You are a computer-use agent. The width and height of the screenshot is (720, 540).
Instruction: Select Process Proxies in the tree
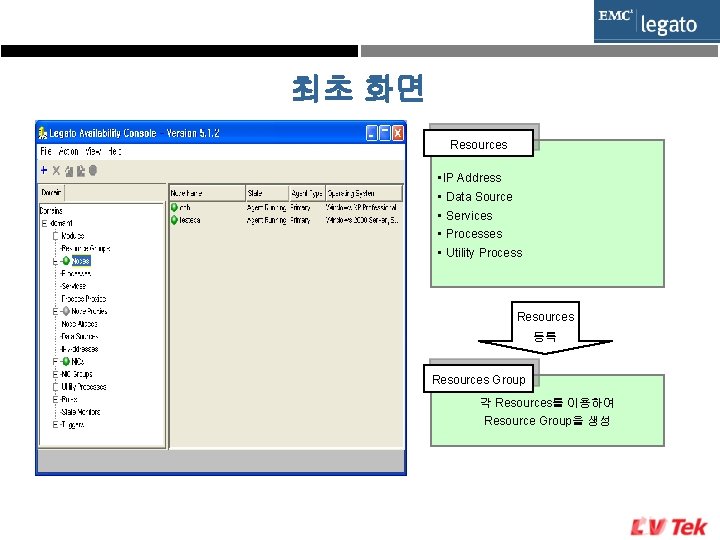(84, 298)
